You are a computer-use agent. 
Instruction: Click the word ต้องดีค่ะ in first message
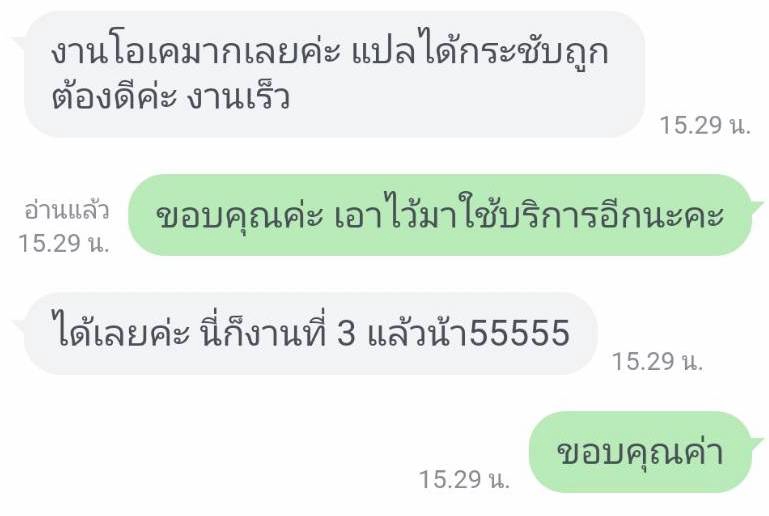114,97
